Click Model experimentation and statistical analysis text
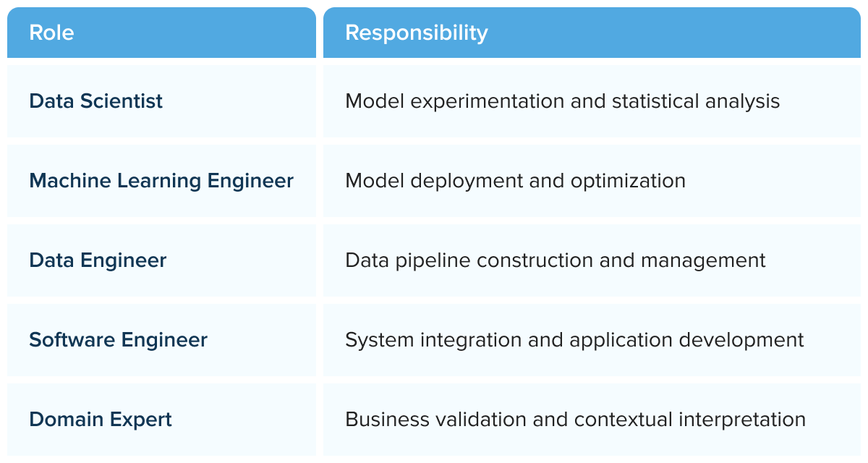The image size is (868, 463). pos(562,101)
